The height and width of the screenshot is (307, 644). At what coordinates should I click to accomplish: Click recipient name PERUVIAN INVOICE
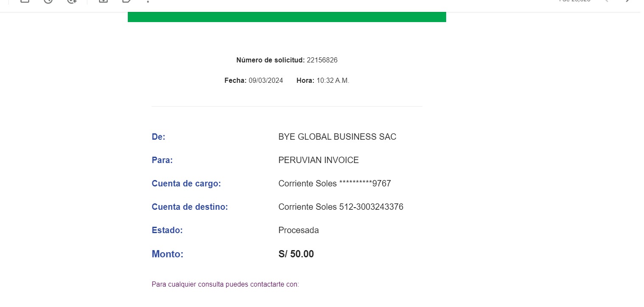[x=318, y=161]
